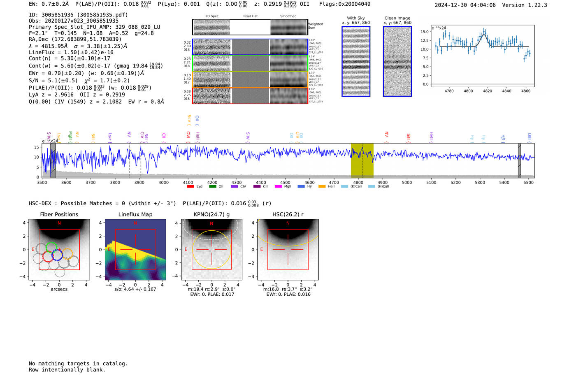Click the OVI line marker above spectrum
576x392 pixels.
[188, 135]
